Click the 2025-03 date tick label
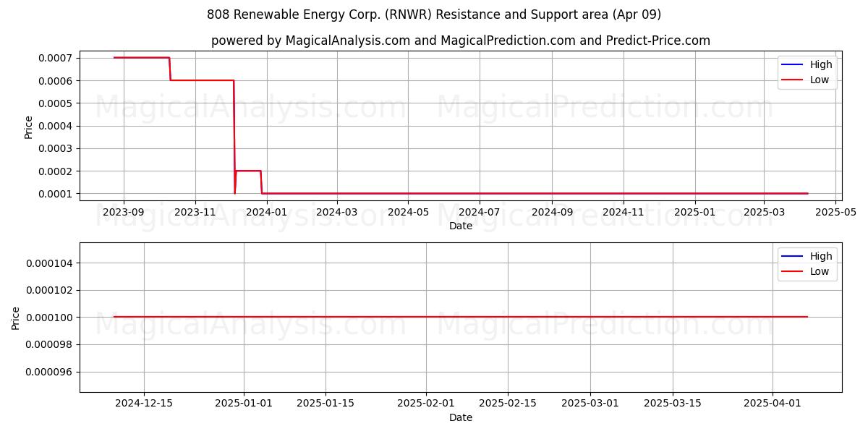 765,212
